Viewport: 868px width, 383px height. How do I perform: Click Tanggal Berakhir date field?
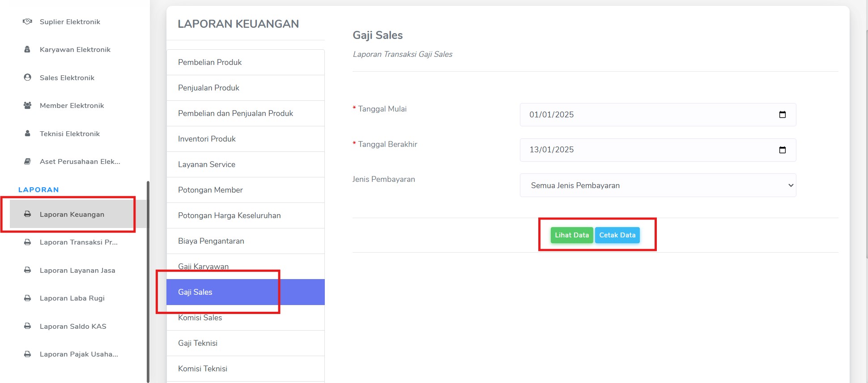[x=658, y=150]
